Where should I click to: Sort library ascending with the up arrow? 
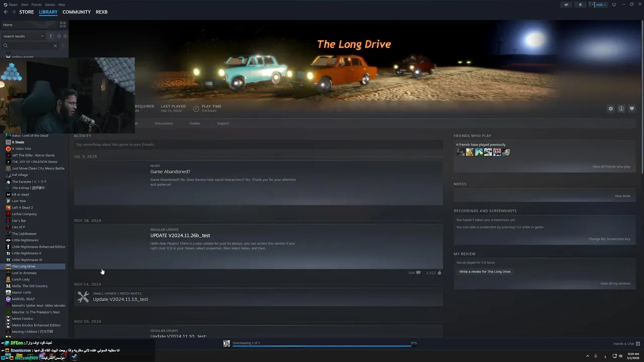click(50, 36)
